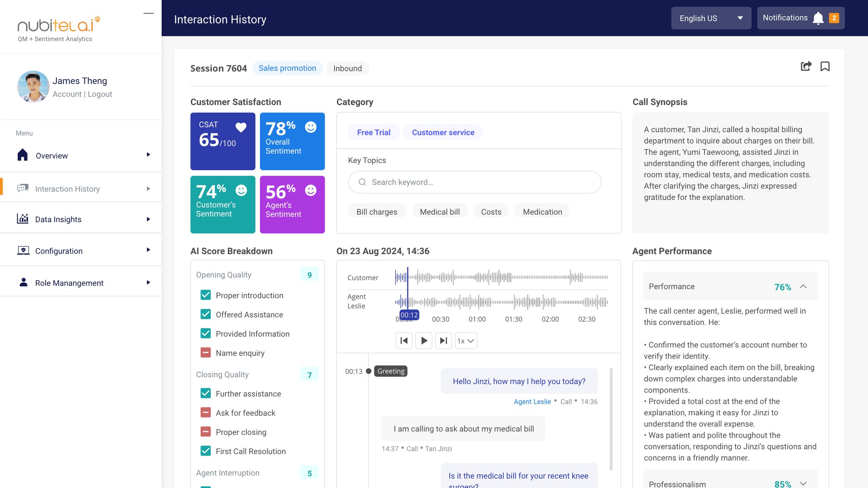Toggle the Ask for feedback checkbox
The height and width of the screenshot is (488, 868).
(206, 413)
